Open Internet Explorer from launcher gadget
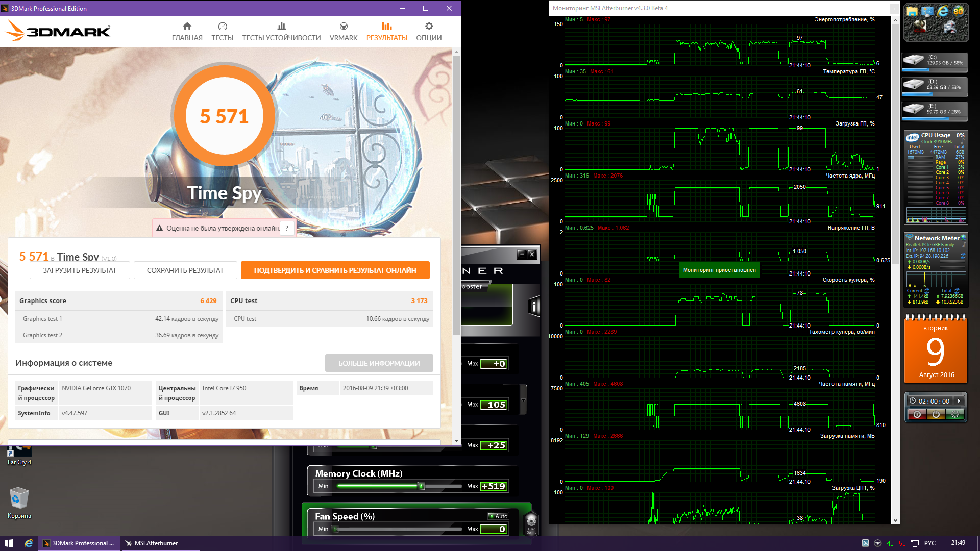 943,11
